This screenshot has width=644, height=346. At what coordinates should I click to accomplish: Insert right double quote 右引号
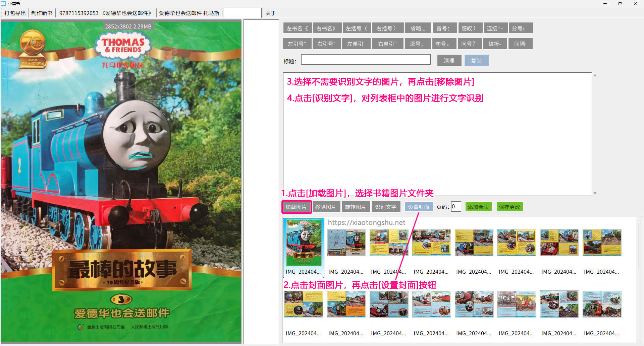click(327, 44)
